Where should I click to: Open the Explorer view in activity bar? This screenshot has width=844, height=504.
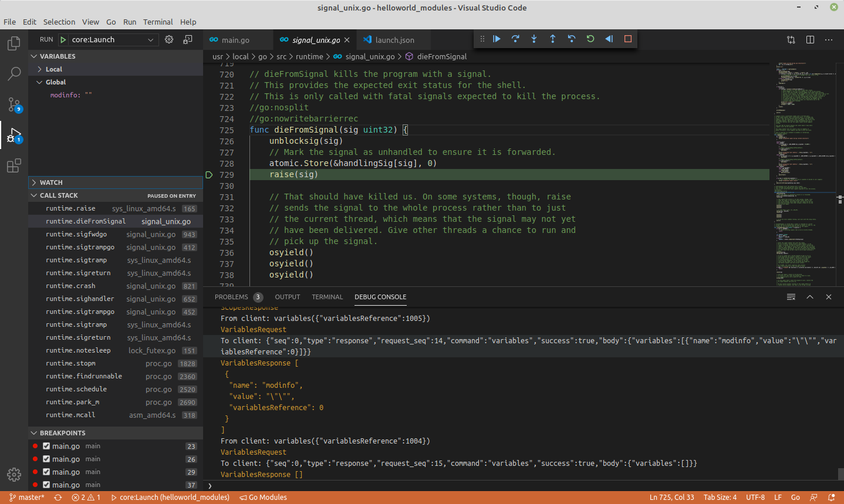(14, 43)
